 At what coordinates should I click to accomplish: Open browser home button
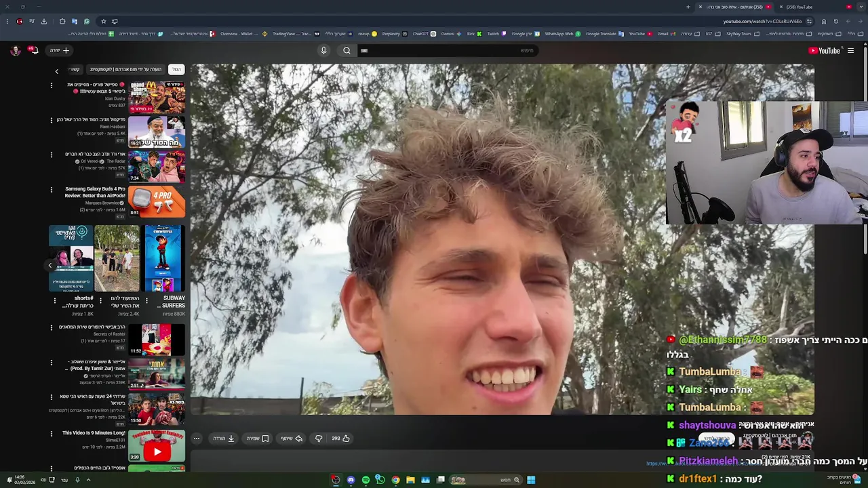click(824, 21)
